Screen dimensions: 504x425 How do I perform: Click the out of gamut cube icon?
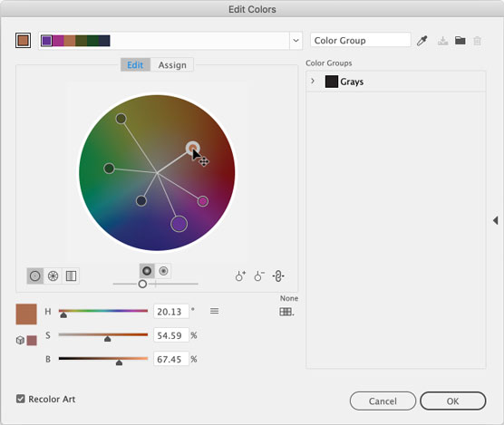click(x=20, y=340)
